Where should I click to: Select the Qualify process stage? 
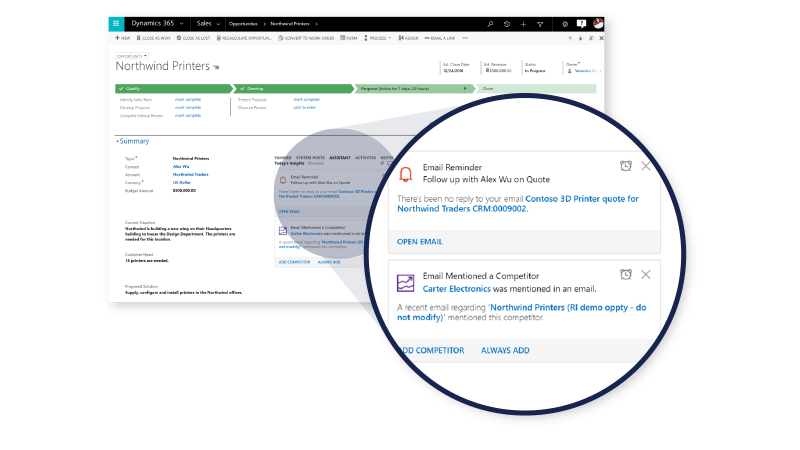coord(173,89)
